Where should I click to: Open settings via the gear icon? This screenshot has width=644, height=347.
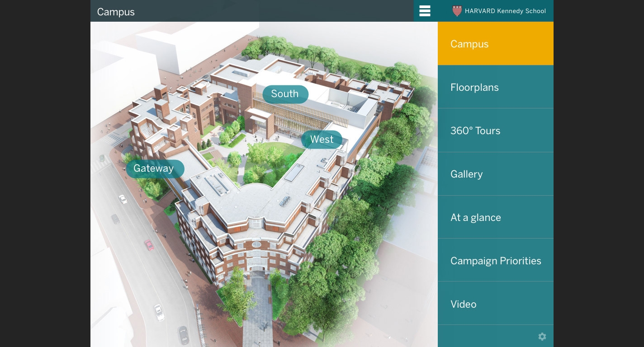(x=542, y=337)
